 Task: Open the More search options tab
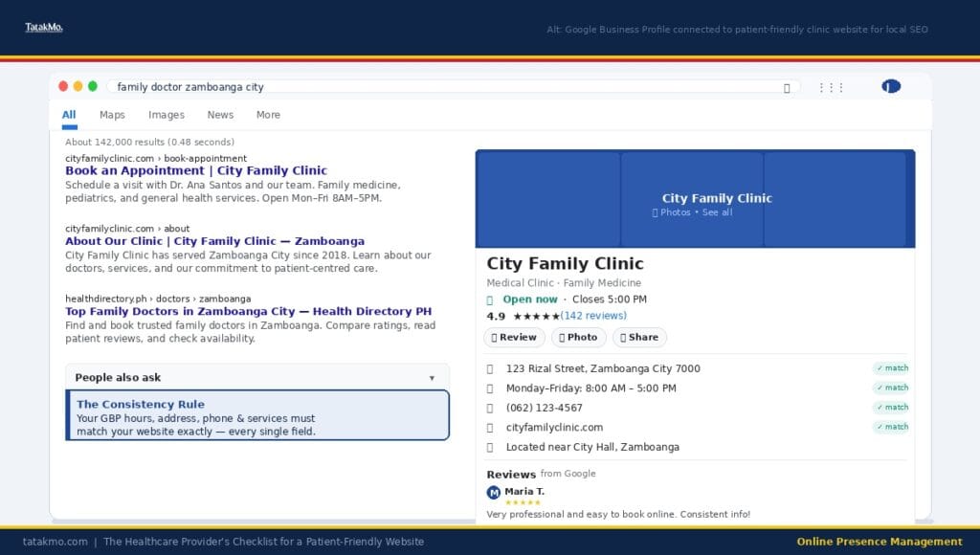pyautogui.click(x=268, y=115)
